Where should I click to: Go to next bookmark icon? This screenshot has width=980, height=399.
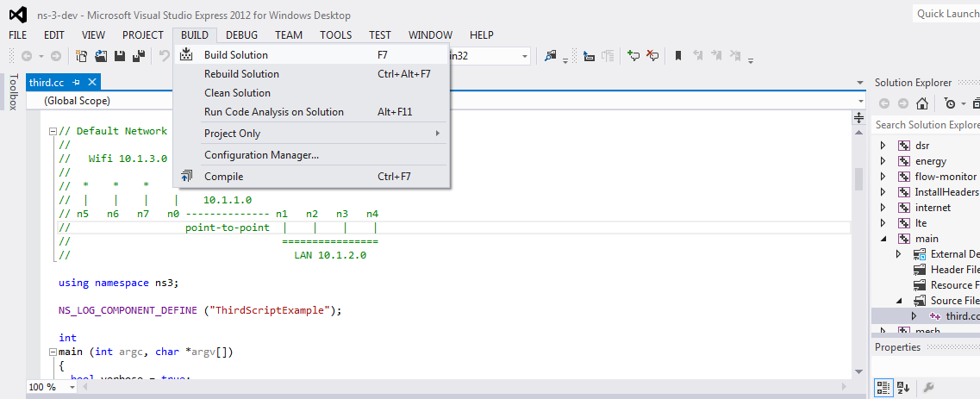coord(717,56)
